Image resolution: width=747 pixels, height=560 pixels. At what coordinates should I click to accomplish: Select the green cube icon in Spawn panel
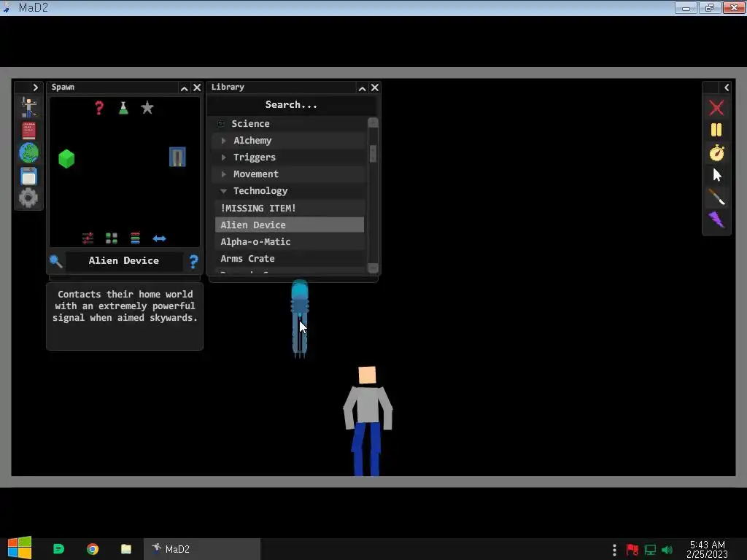[x=66, y=158]
